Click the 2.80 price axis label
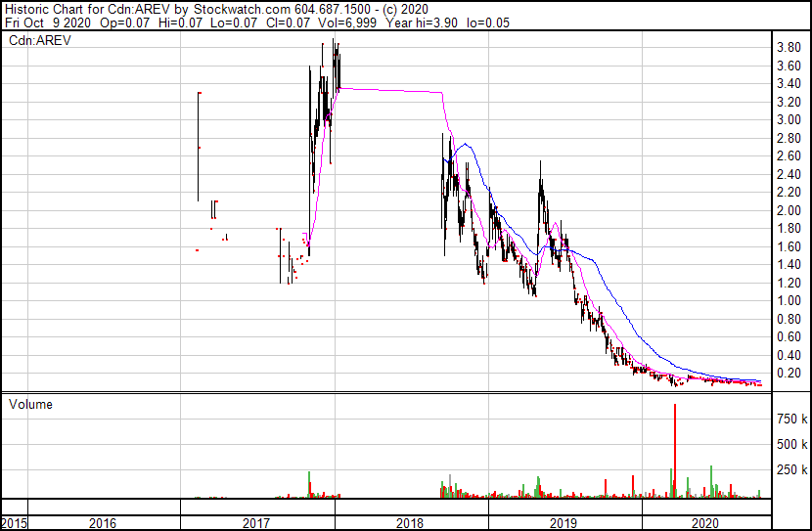This screenshot has height=531, width=812. [789, 138]
